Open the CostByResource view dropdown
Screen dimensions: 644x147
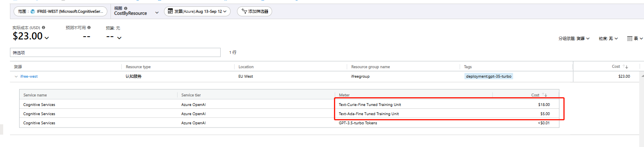(136, 13)
